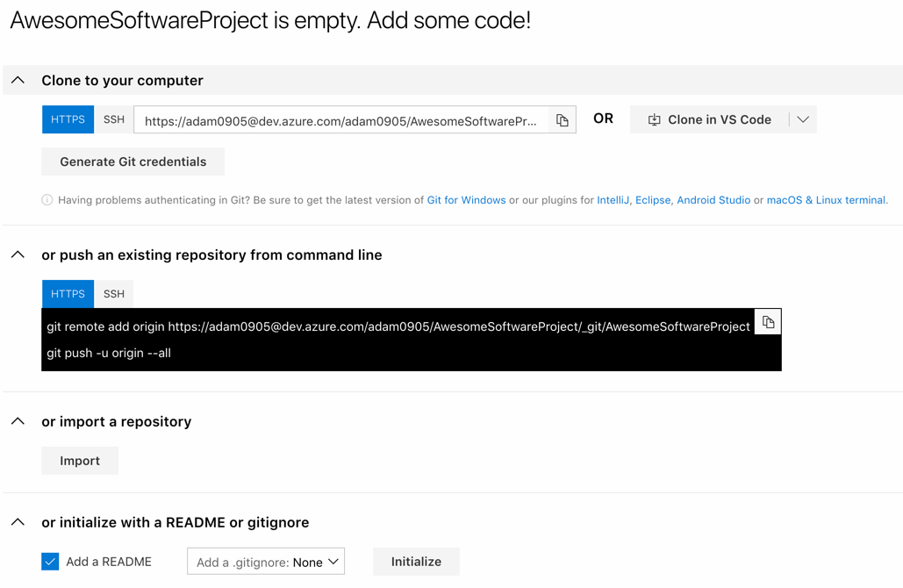
Task: Select the HTTPS clone option tab
Action: 68,119
